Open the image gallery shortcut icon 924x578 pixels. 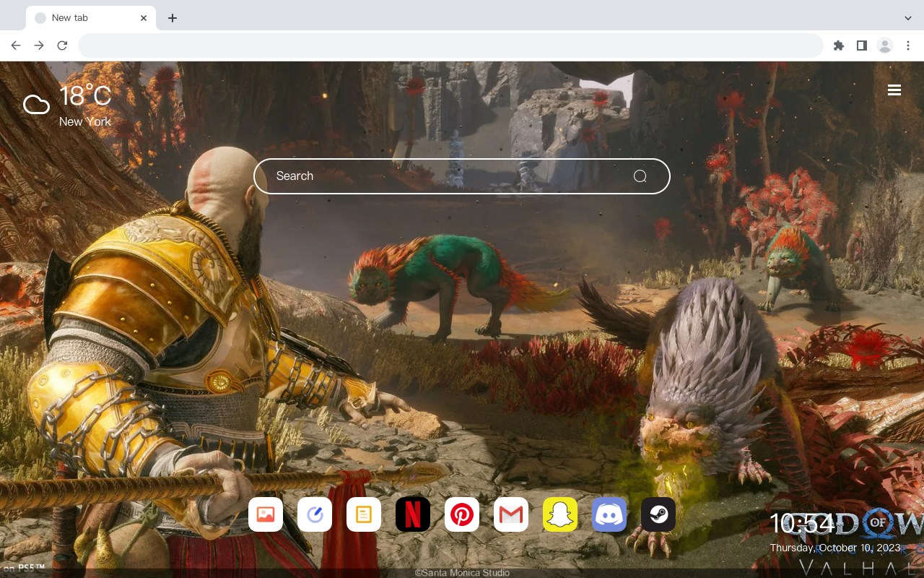(266, 514)
